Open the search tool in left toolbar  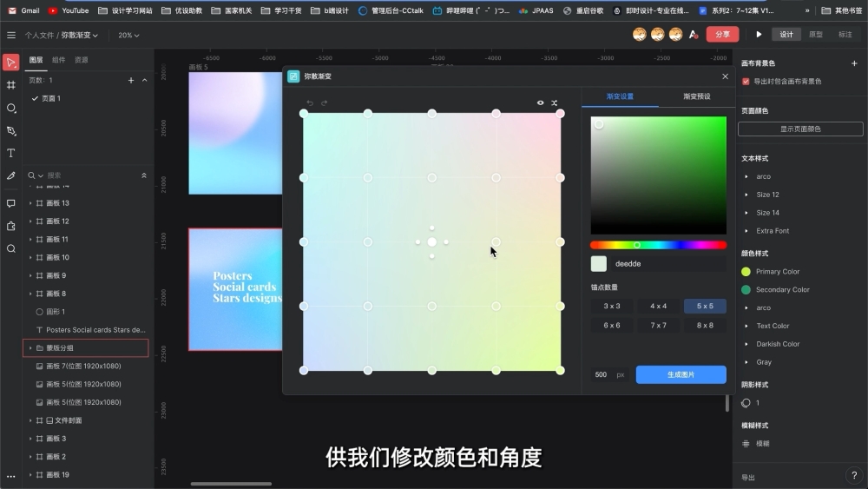[x=10, y=248]
